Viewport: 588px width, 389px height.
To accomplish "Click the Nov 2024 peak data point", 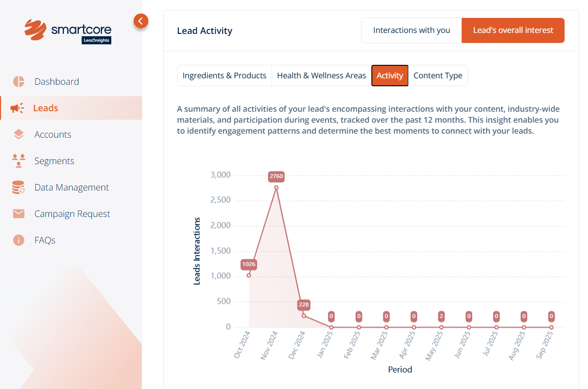I will pos(276,188).
